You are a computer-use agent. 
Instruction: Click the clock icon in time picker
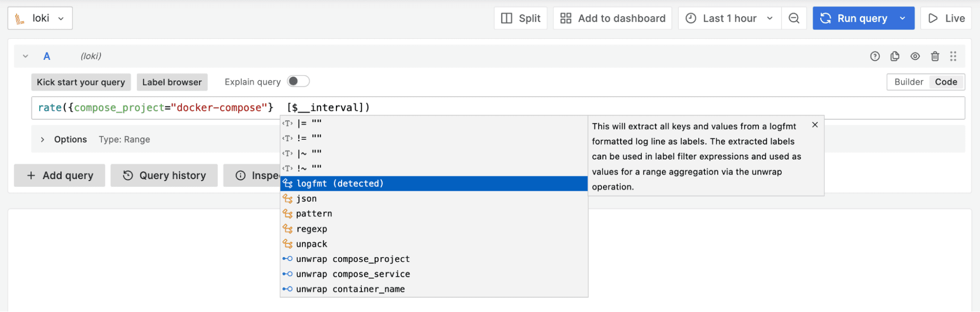pyautogui.click(x=691, y=18)
